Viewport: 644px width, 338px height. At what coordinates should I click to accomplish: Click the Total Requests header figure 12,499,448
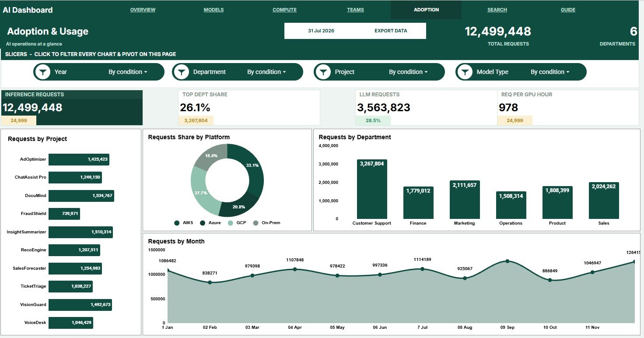click(498, 32)
